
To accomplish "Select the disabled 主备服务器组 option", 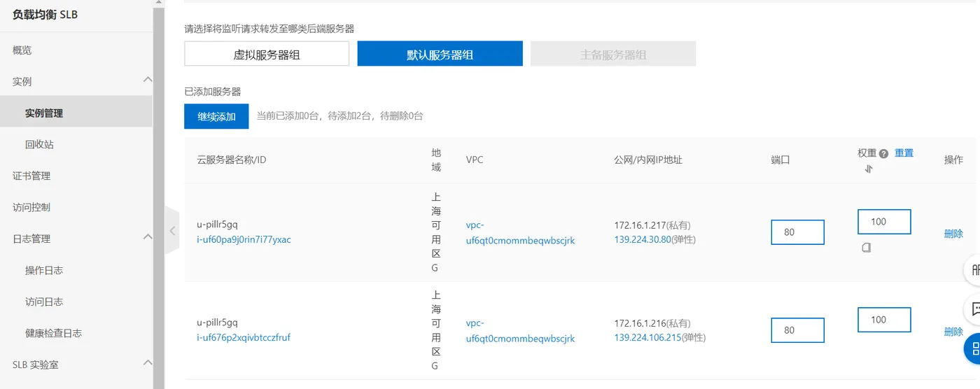I will point(613,54).
